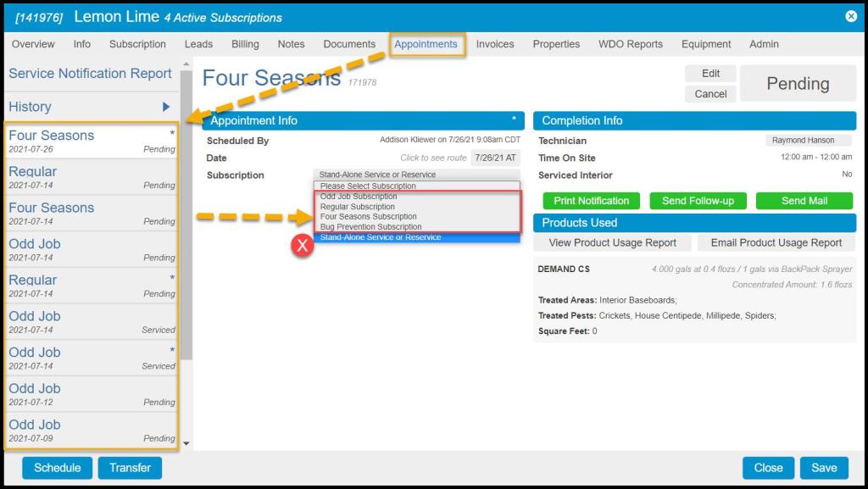This screenshot has height=489, width=868.
Task: Open the WDO Reports tab
Action: coord(629,44)
